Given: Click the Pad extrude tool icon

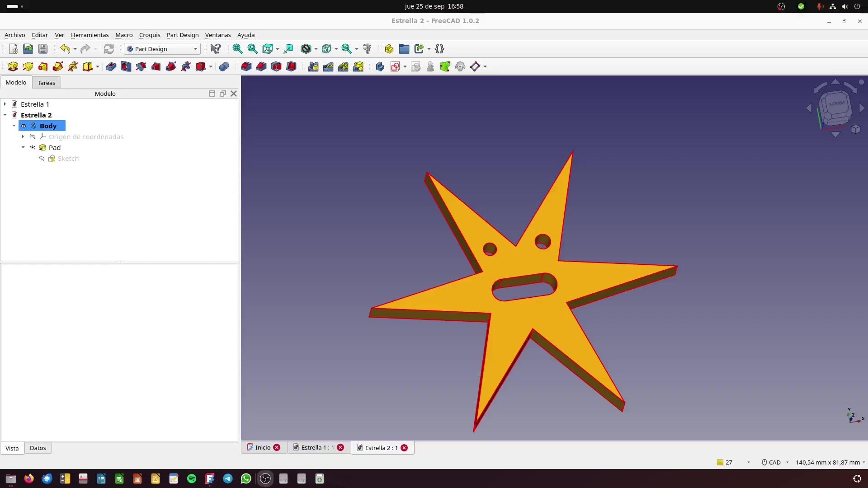Looking at the screenshot, I should pyautogui.click(x=13, y=67).
